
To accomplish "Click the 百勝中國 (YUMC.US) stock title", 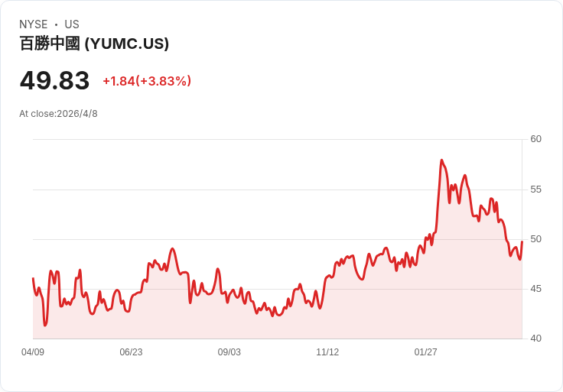I will [x=94, y=44].
